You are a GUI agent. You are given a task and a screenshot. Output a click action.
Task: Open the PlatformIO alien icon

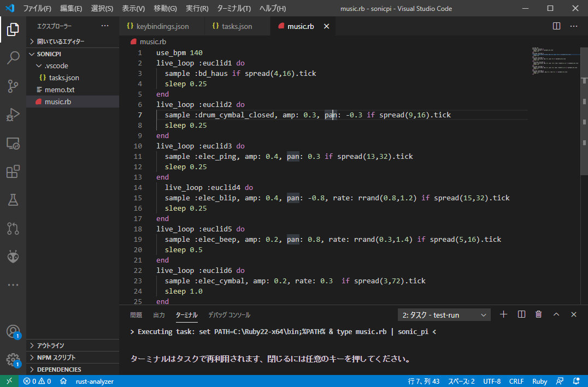point(13,257)
